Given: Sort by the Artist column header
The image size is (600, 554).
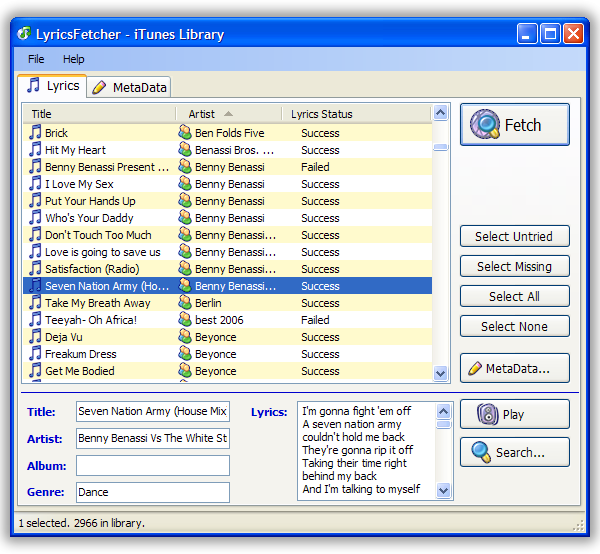Looking at the screenshot, I should pos(228,114).
